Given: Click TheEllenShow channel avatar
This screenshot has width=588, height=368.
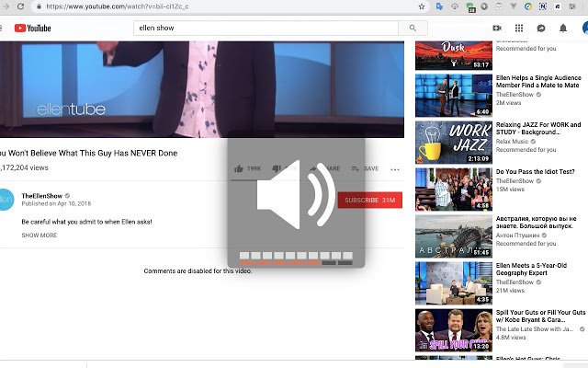Looking at the screenshot, I should point(6,200).
